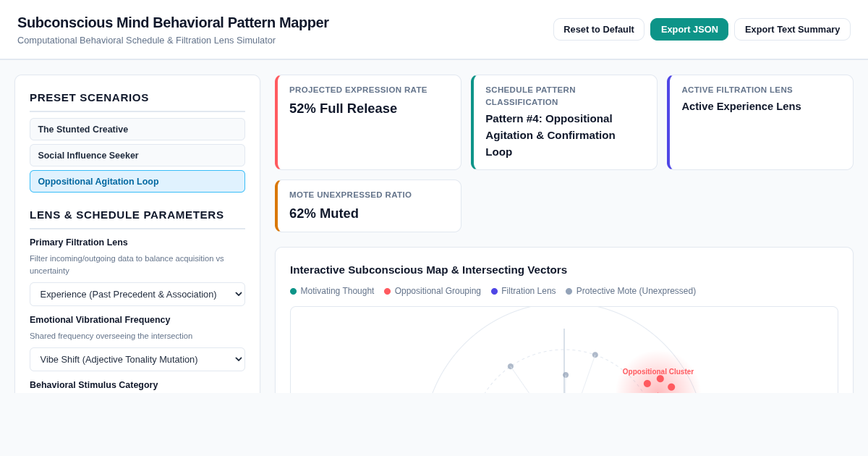Open the Primary Filtration Lens dropdown
868x456 pixels.
coord(137,295)
